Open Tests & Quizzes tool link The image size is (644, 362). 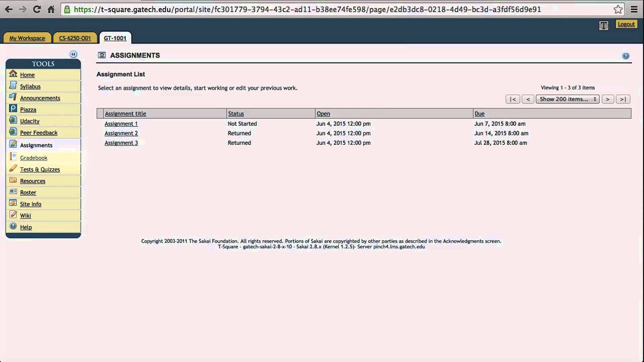[x=40, y=169]
